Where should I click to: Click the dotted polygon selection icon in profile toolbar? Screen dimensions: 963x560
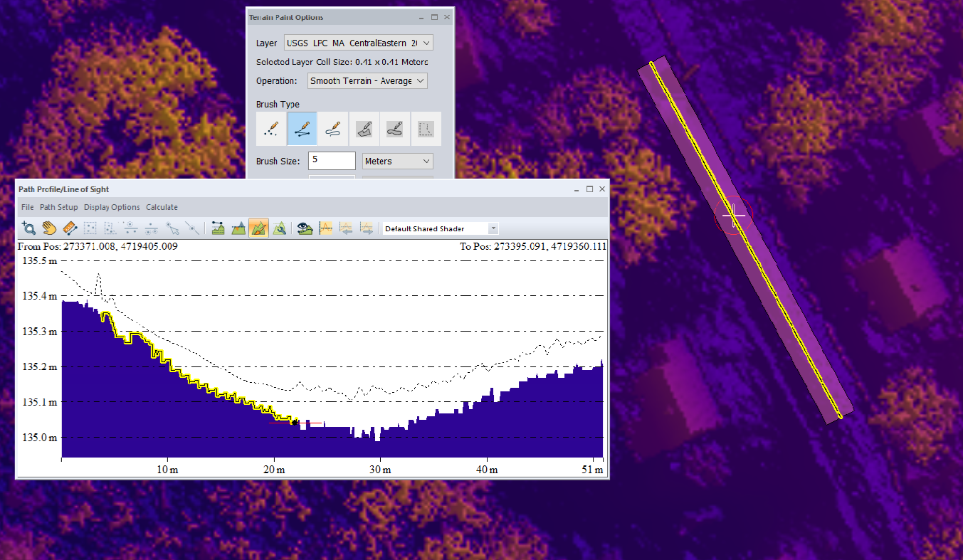110,228
